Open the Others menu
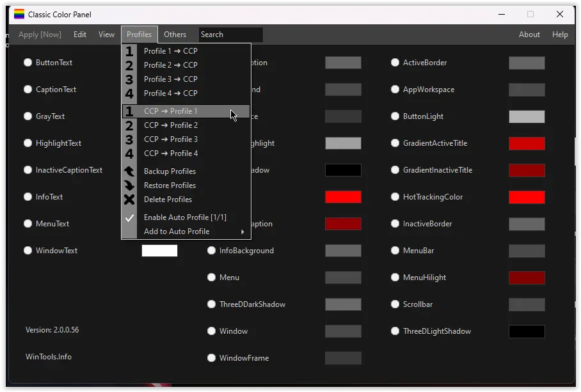 175,35
